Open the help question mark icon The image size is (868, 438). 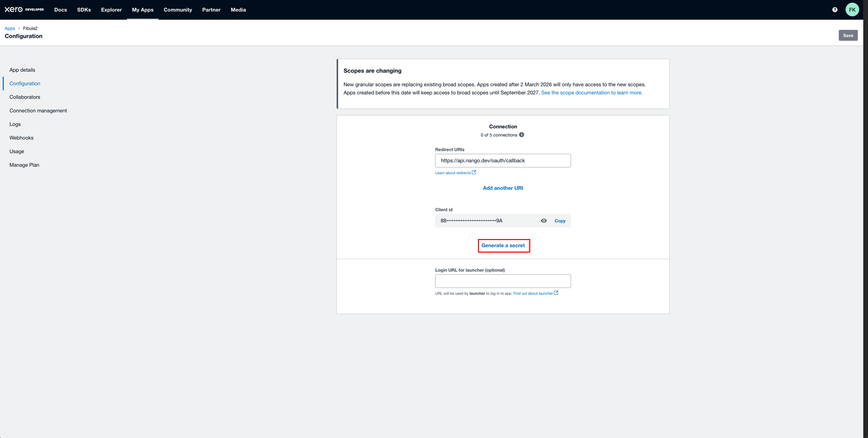point(835,10)
